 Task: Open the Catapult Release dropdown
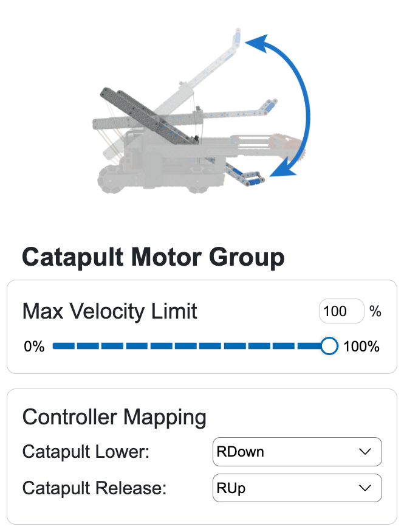[x=297, y=488]
